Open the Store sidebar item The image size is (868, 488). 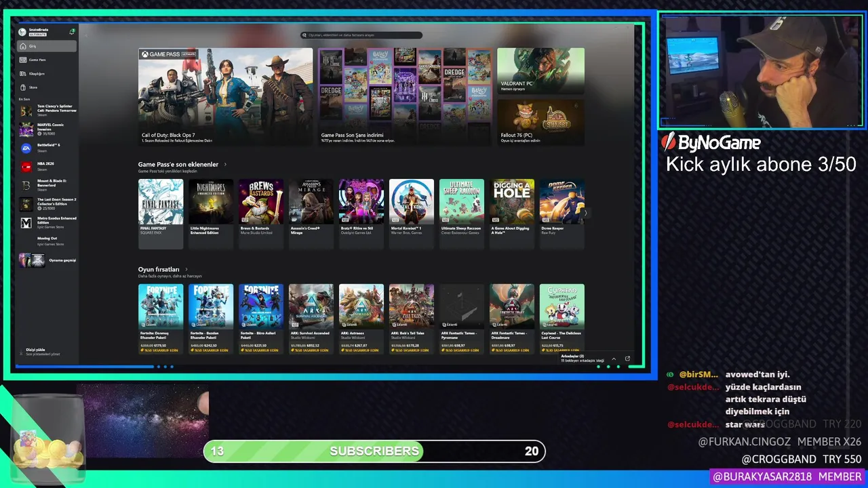point(47,87)
